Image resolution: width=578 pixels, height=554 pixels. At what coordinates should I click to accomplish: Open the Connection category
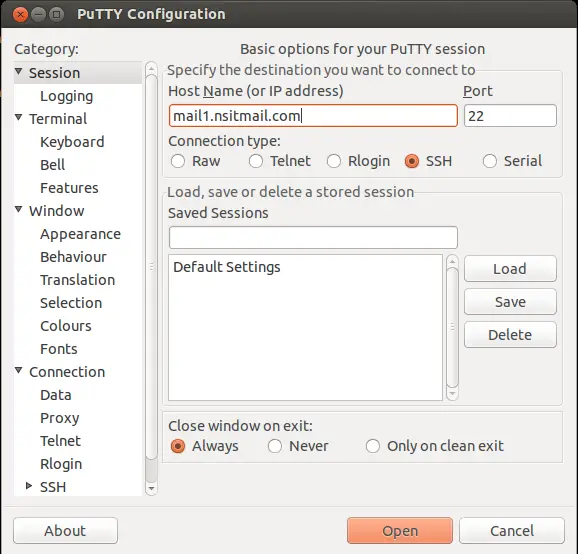[x=67, y=372]
